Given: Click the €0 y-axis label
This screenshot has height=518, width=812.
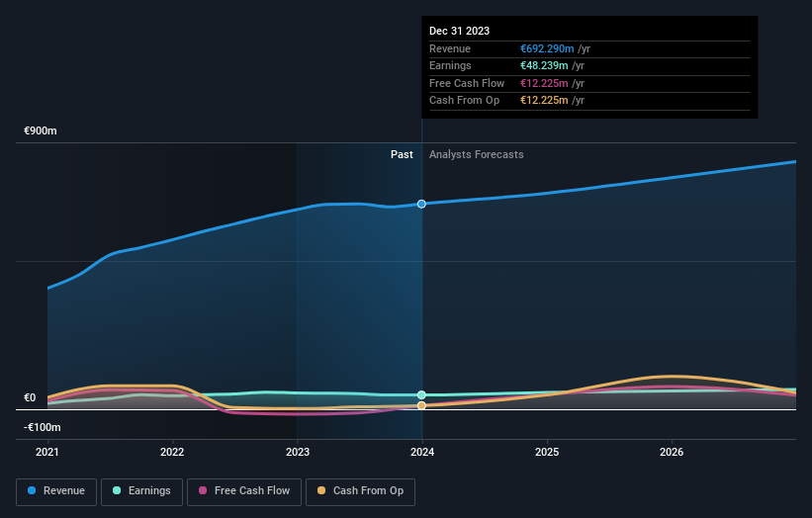Looking at the screenshot, I should [30, 397].
